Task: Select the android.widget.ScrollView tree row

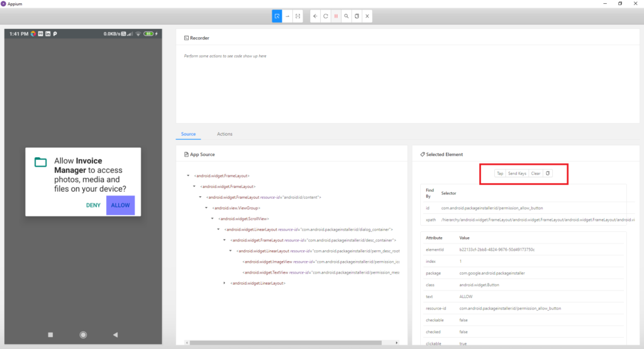Action: point(243,219)
